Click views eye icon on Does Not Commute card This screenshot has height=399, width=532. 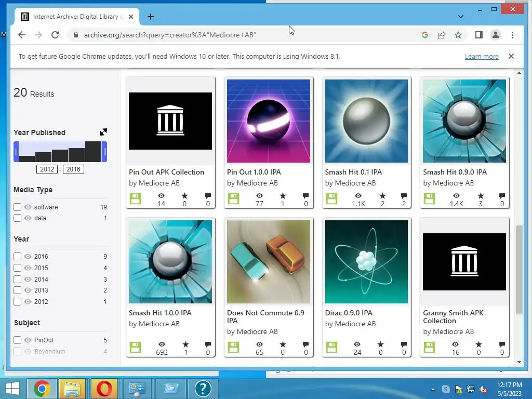point(259,344)
